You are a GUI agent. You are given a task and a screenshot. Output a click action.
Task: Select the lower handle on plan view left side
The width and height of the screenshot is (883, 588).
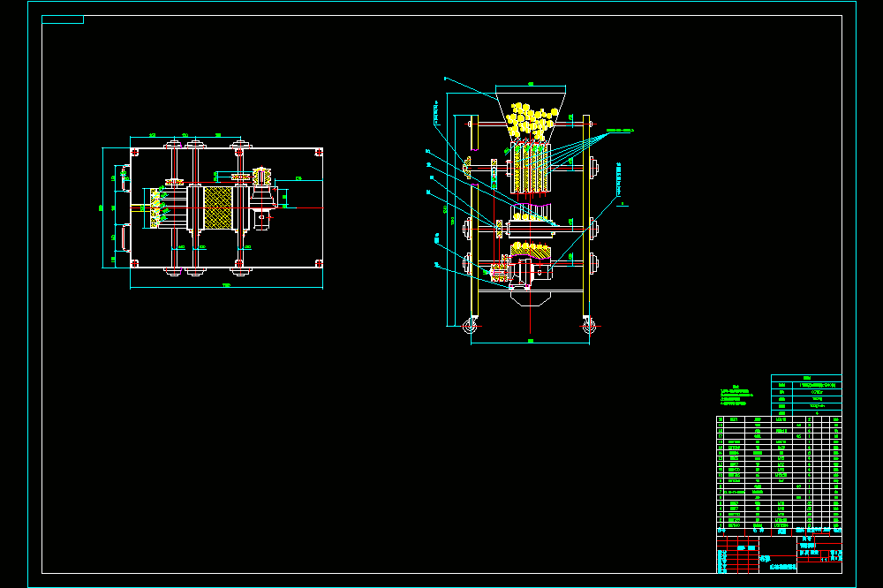point(125,237)
